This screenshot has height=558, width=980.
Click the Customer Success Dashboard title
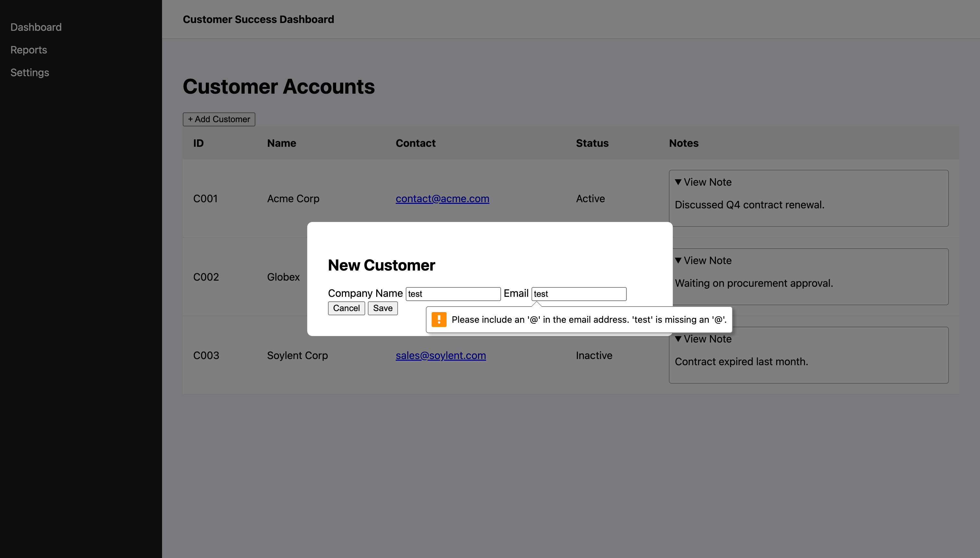pyautogui.click(x=258, y=19)
